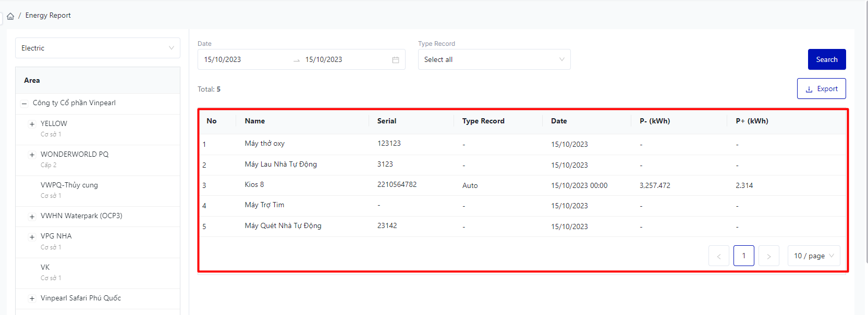This screenshot has height=315, width=868.
Task: Open the Type Record dropdown
Action: [x=494, y=60]
